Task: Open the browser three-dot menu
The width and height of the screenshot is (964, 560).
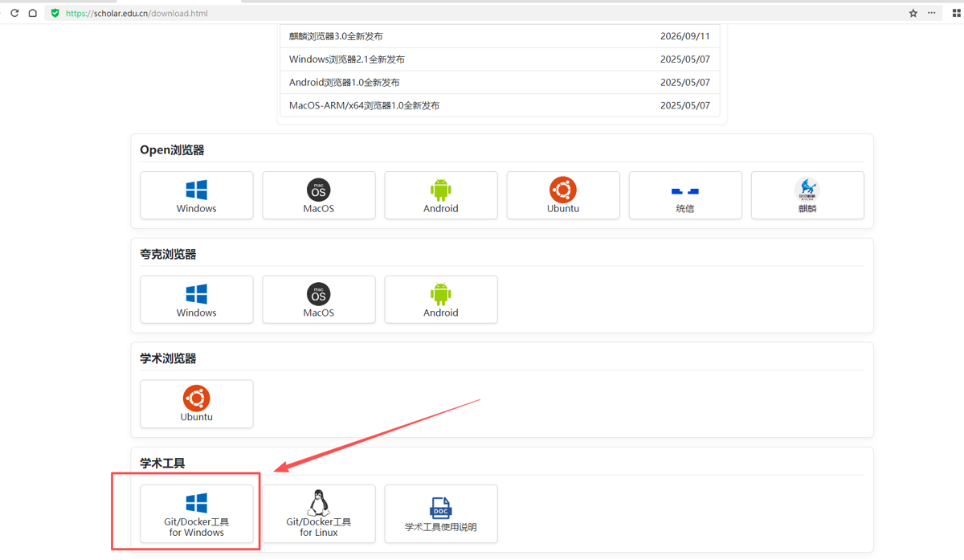Action: [x=932, y=13]
